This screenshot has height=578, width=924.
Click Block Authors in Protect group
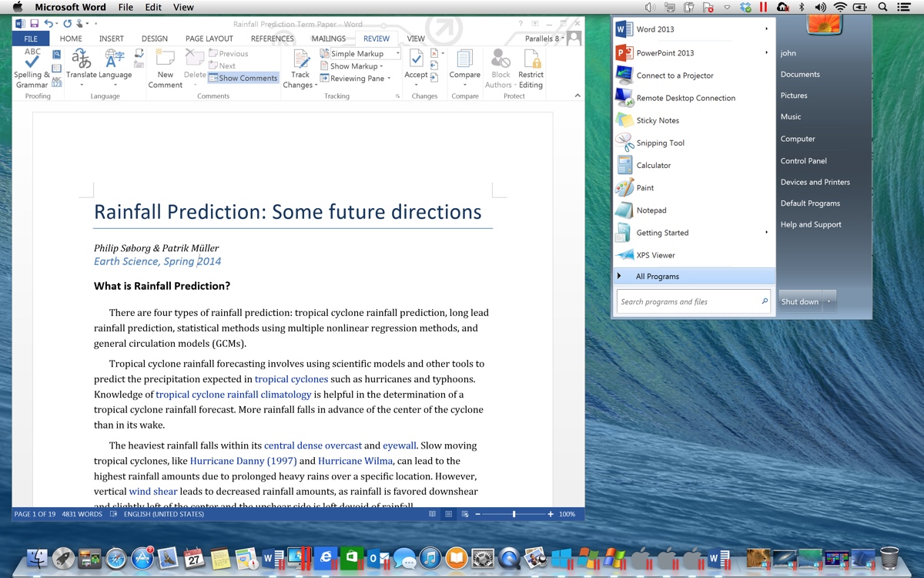pos(500,68)
